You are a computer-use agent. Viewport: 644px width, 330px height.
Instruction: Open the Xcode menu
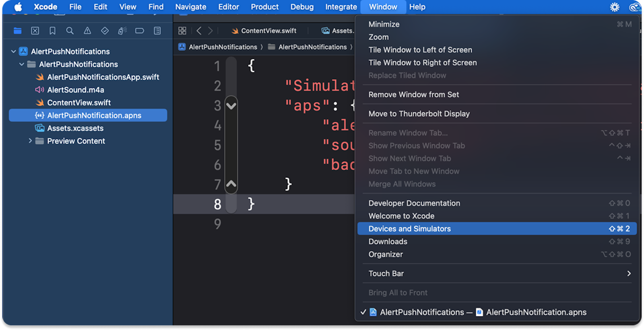[45, 7]
